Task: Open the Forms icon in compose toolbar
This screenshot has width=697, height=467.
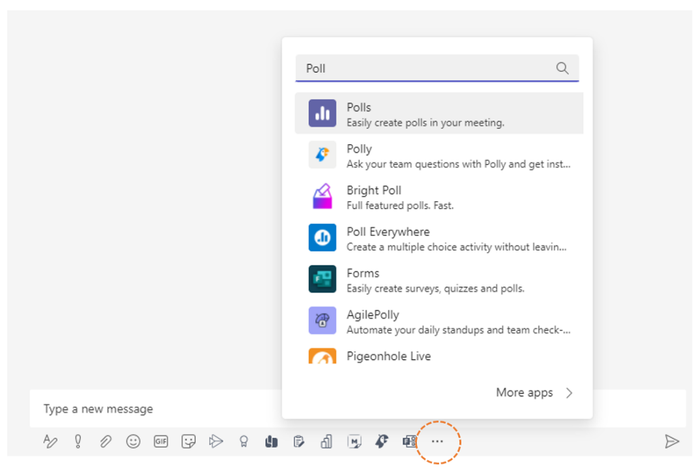Action: pyautogui.click(x=409, y=441)
